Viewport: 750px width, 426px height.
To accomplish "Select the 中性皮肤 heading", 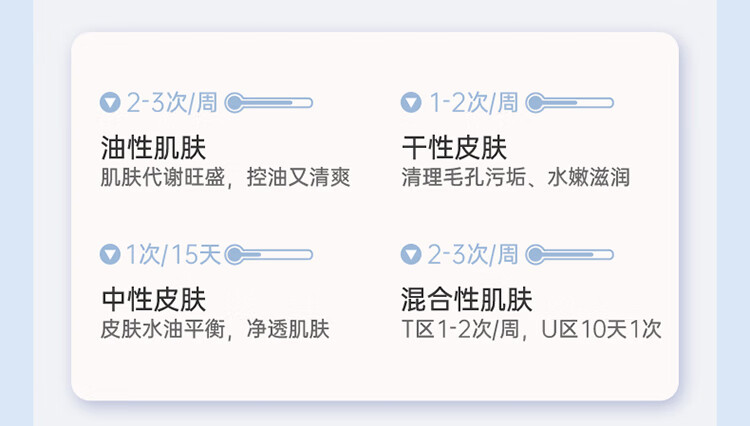I will (154, 299).
